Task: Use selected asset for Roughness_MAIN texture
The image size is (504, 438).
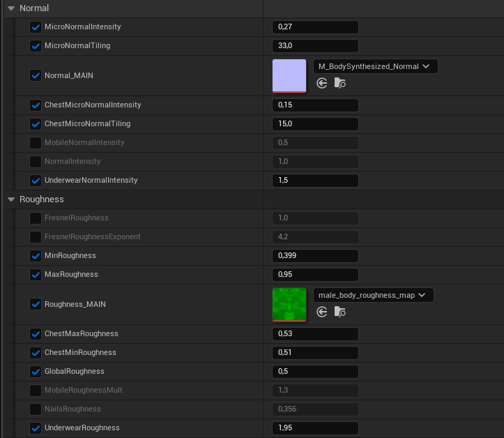Action: point(322,312)
